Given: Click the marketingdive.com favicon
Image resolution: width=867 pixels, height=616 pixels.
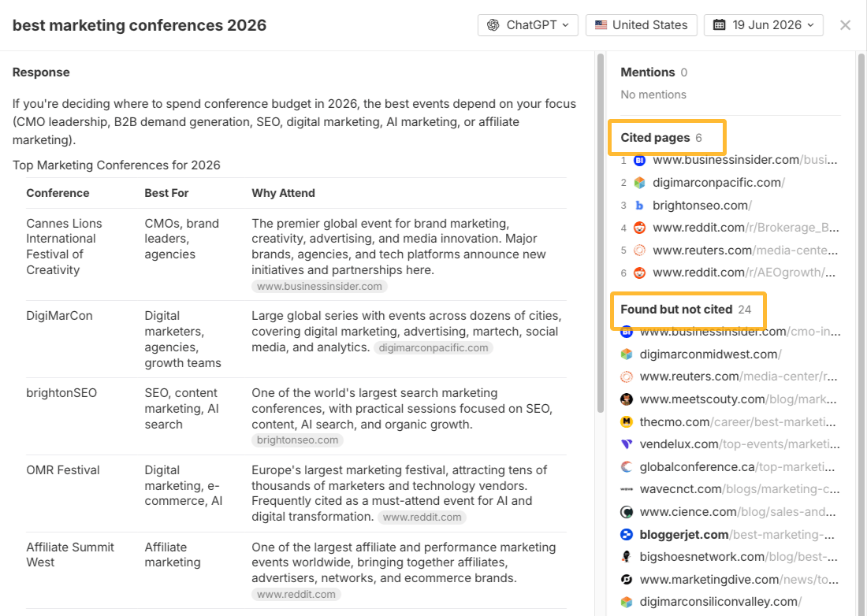Looking at the screenshot, I should tap(627, 580).
